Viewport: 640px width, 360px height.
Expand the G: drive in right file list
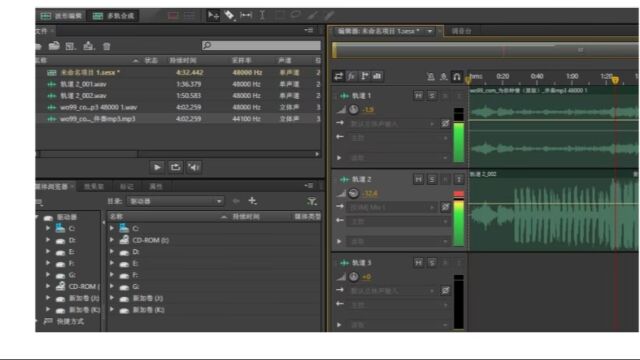112,287
